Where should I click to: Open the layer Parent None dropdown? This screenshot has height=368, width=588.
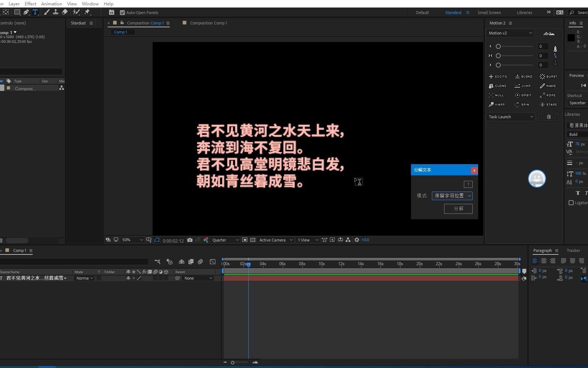[x=198, y=278]
